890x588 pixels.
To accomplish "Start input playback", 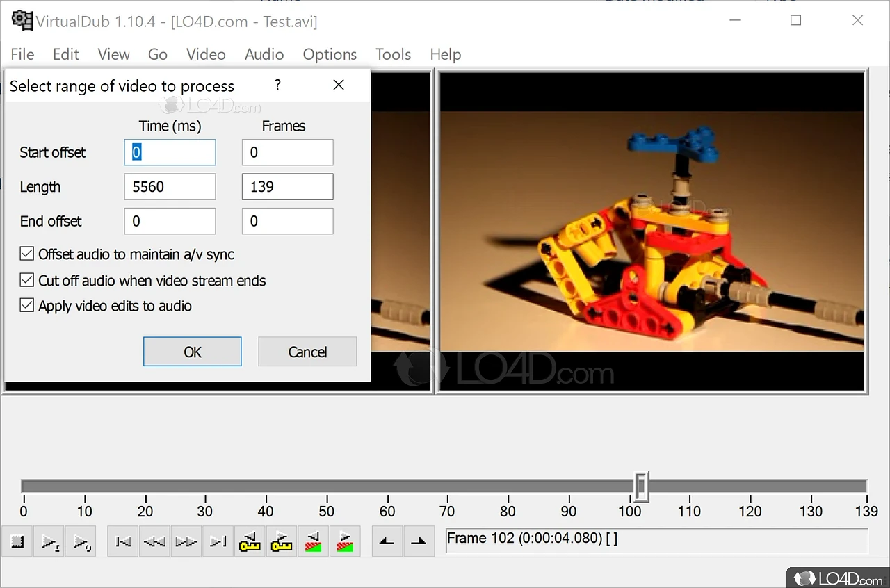I will coord(49,542).
